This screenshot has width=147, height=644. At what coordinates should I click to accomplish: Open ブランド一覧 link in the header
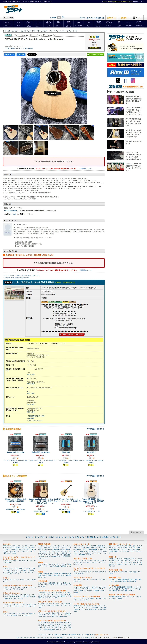93,18
